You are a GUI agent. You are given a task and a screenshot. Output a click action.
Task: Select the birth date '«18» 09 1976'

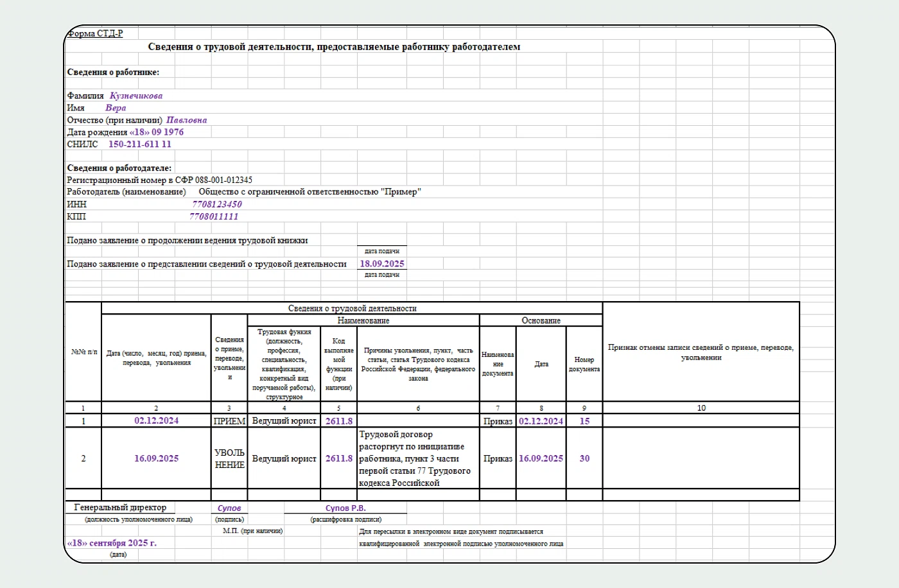click(x=157, y=132)
